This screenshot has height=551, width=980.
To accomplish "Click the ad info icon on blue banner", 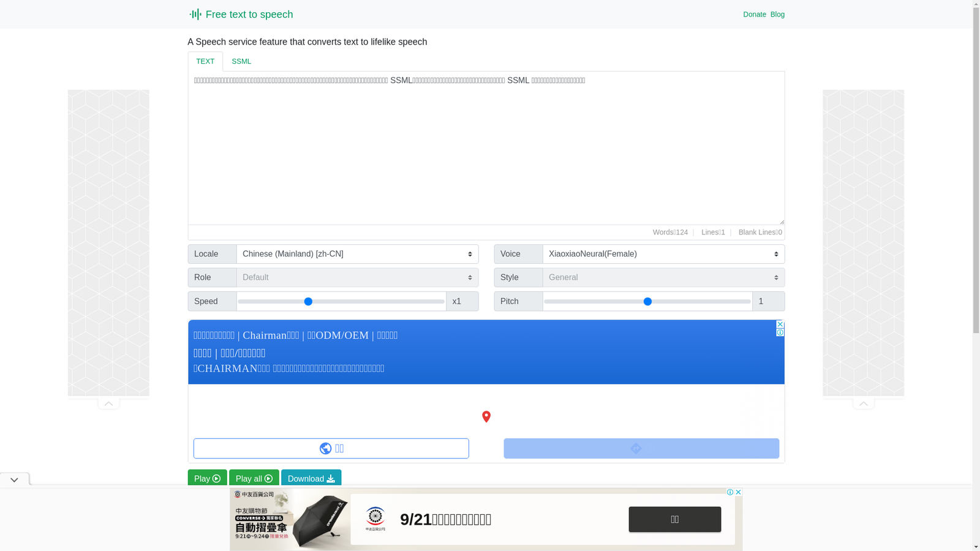I will coord(780,332).
